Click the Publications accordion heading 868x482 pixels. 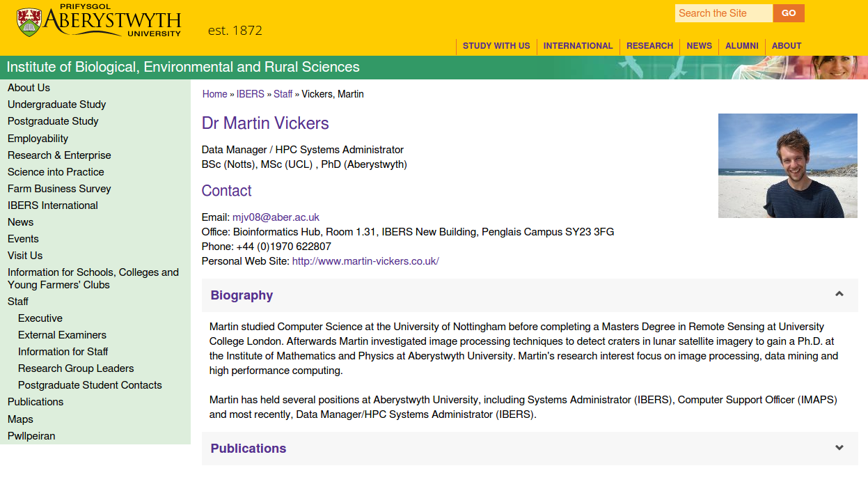pyautogui.click(x=248, y=449)
